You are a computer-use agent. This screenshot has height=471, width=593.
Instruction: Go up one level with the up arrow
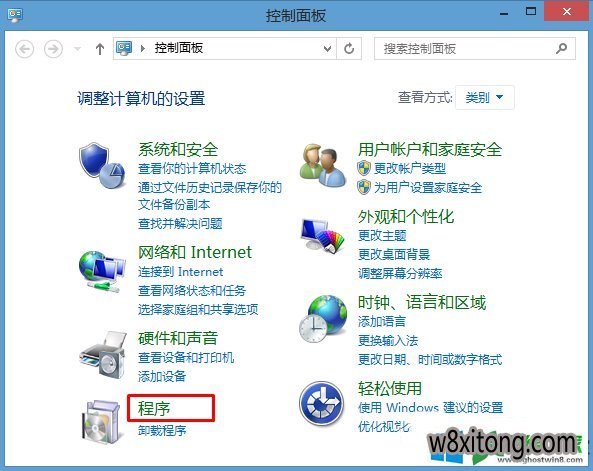pos(99,49)
